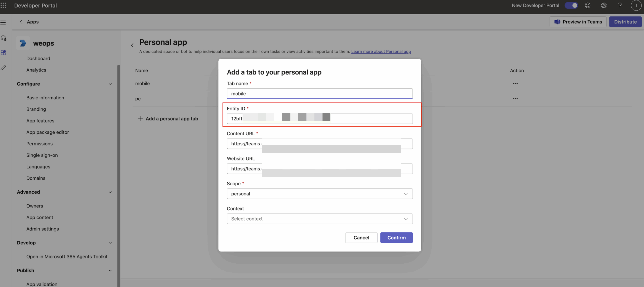The width and height of the screenshot is (644, 287).
Task: Open the Dashboard page
Action: (38, 58)
